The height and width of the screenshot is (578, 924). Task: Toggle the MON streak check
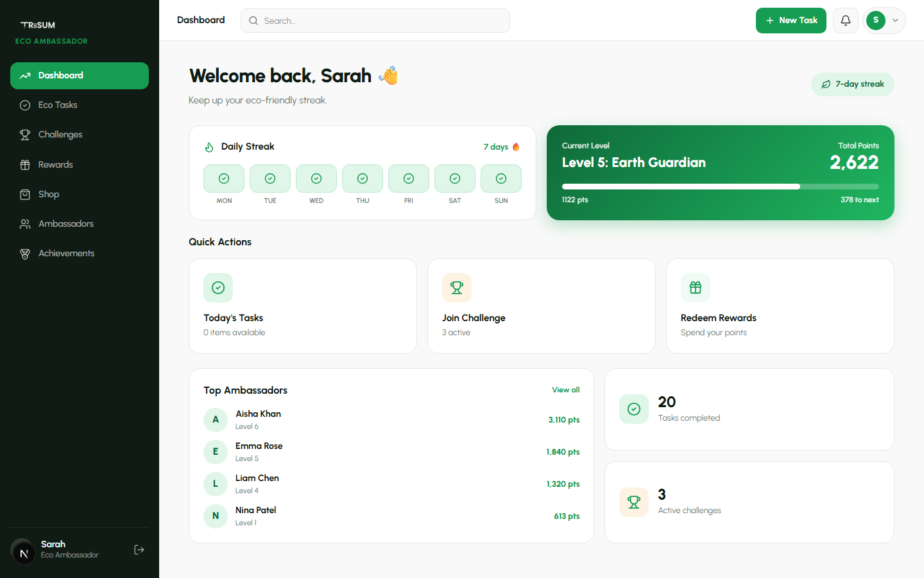pyautogui.click(x=224, y=179)
